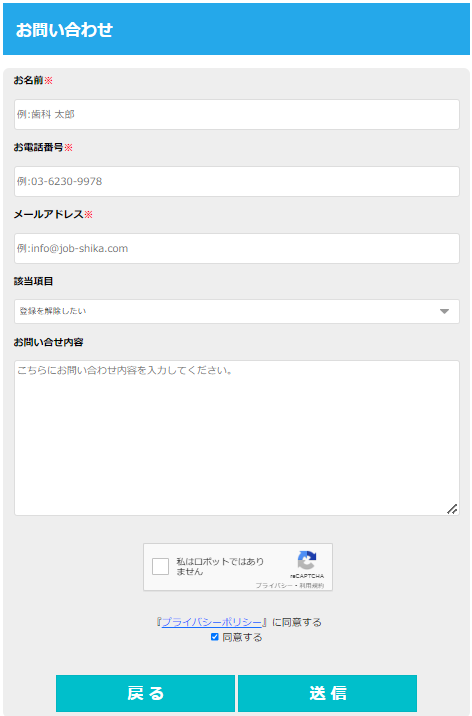Click the メールアドレス field label
The image size is (472, 716).
48,214
